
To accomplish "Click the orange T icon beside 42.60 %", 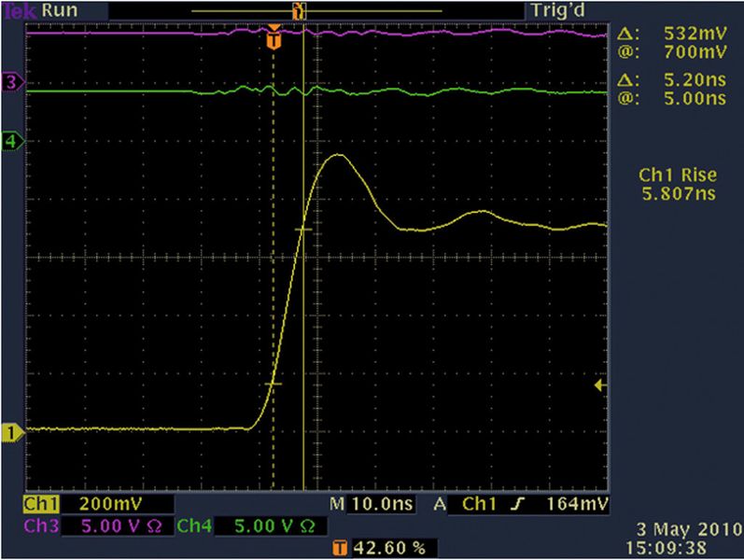I will (x=339, y=549).
